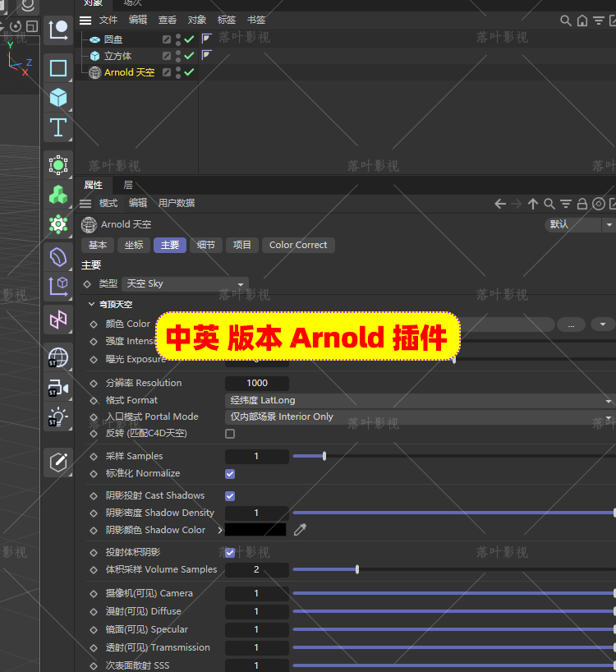Open the green gear effector tool

coord(58,224)
